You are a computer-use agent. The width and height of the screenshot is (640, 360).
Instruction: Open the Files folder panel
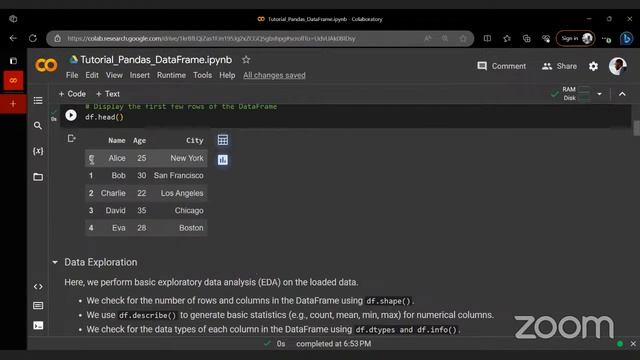(x=38, y=177)
